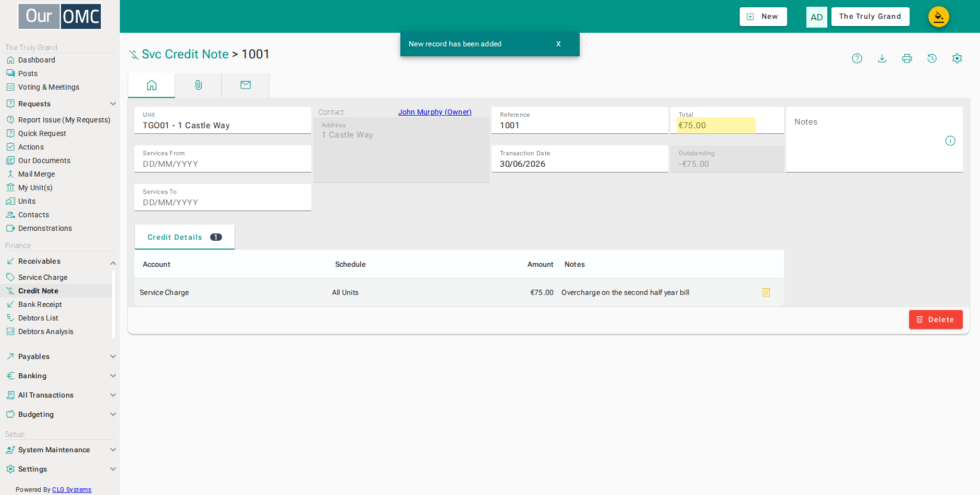
Task: Click the Services From date field
Action: (223, 159)
